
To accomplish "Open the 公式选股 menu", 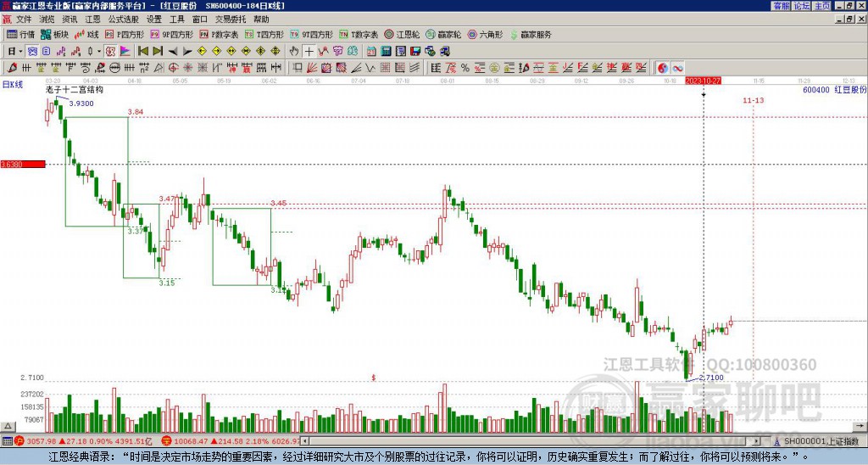I will (x=124, y=20).
